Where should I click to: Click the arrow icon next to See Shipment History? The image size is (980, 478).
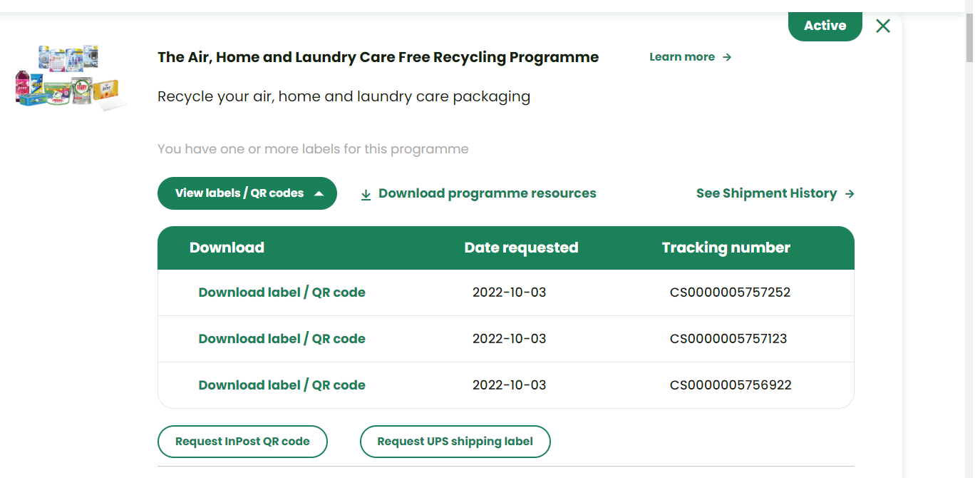tap(849, 193)
